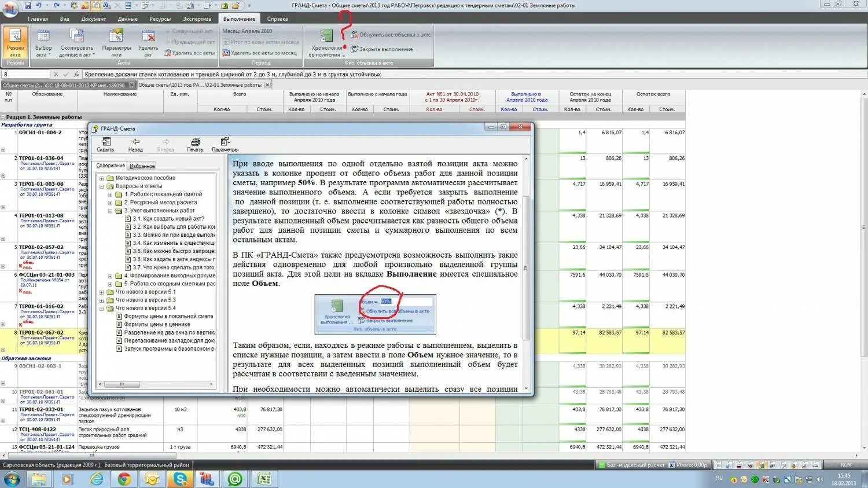Click the Удалить акт icon
868x488 pixels.
pos(148,42)
